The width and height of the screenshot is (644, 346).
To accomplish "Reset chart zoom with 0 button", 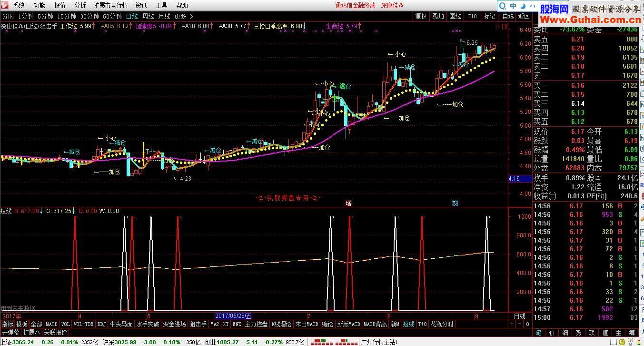I will [527, 324].
